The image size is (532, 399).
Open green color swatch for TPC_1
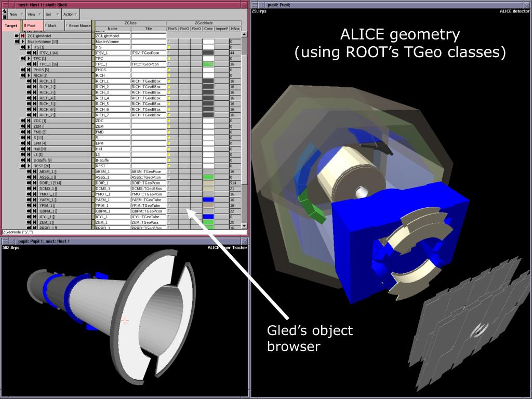[208, 64]
